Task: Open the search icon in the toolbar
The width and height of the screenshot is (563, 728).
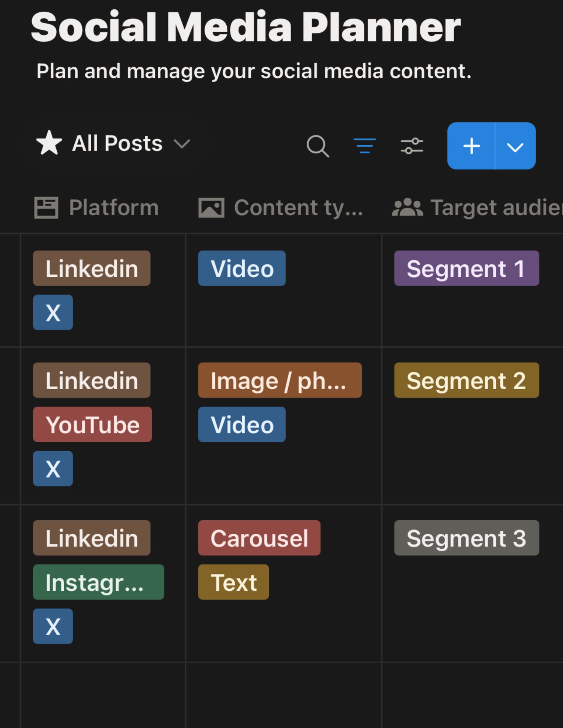Action: click(318, 146)
